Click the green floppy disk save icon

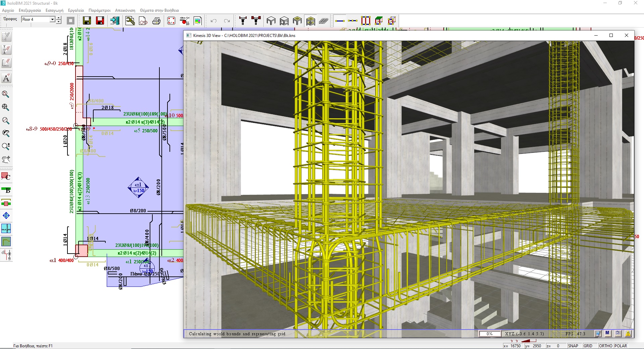[87, 21]
